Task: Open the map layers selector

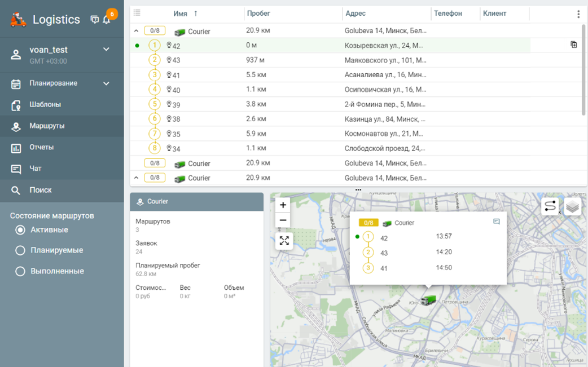Action: coord(572,207)
